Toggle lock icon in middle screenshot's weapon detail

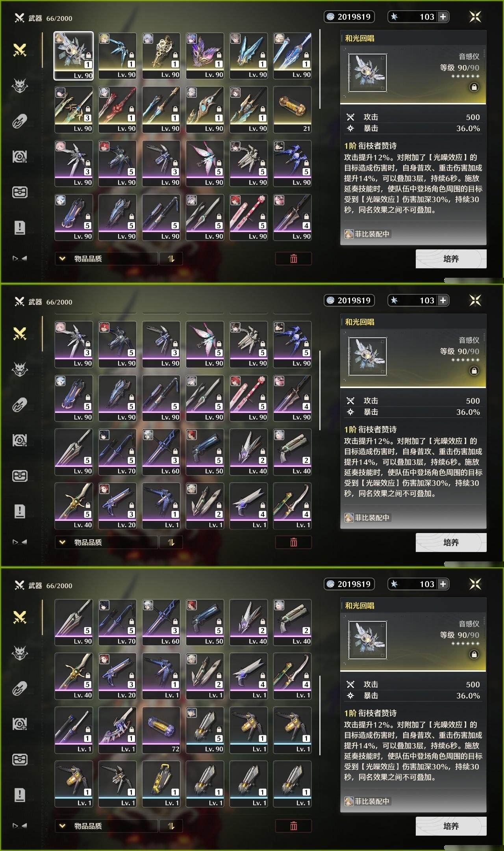[474, 371]
